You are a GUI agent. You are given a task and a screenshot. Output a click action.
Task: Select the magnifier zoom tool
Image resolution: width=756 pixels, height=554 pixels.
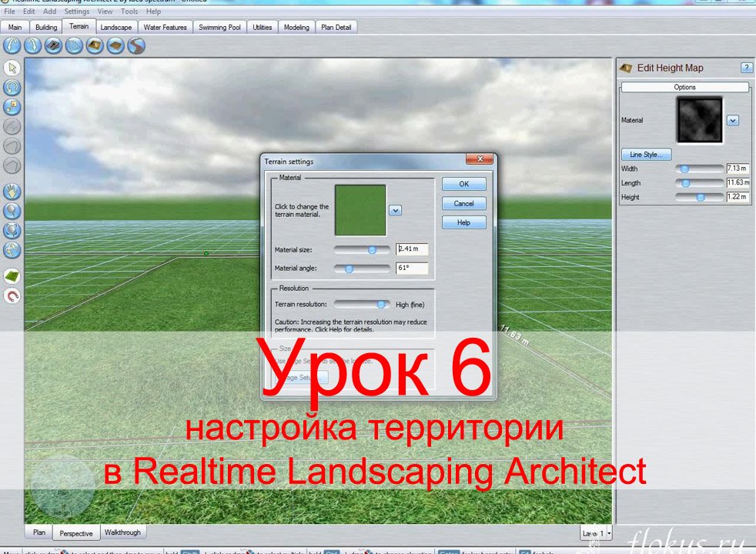[x=12, y=211]
